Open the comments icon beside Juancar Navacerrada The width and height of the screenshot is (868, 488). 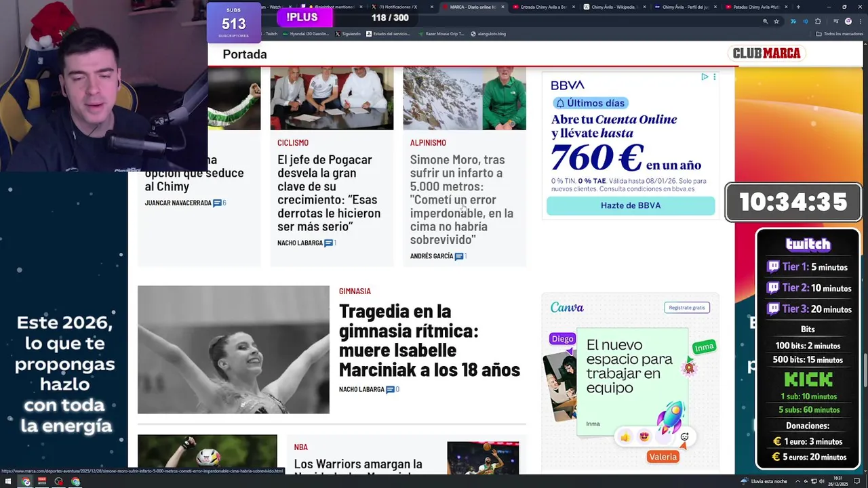point(218,203)
